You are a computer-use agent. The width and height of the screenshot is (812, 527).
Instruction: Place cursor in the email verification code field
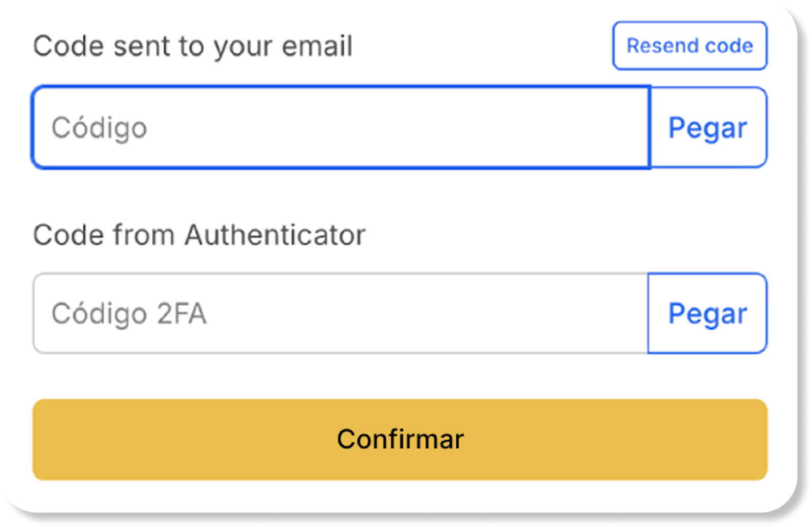[340, 127]
